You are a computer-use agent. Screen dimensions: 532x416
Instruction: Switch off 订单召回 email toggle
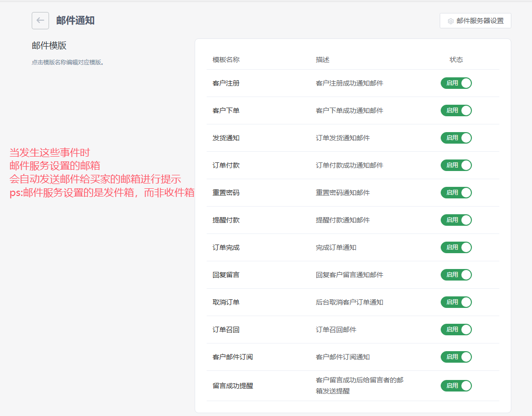tap(456, 330)
